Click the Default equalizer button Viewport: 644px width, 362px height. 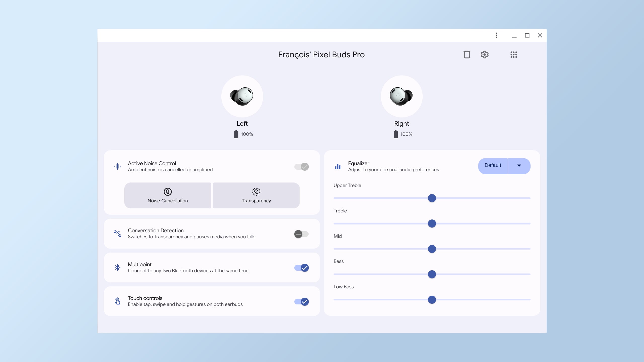[492, 166]
